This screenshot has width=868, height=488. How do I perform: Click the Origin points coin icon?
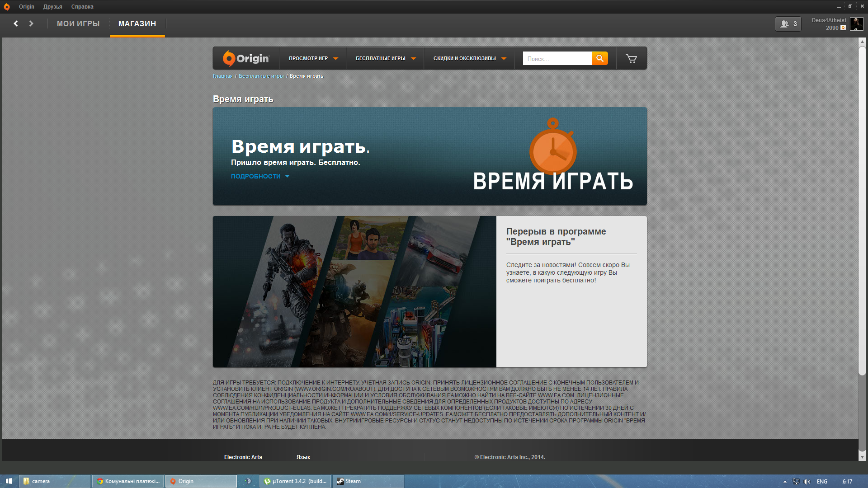click(x=843, y=28)
